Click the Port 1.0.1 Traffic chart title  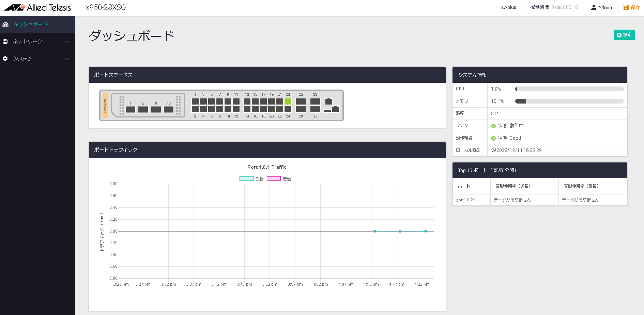tap(267, 167)
